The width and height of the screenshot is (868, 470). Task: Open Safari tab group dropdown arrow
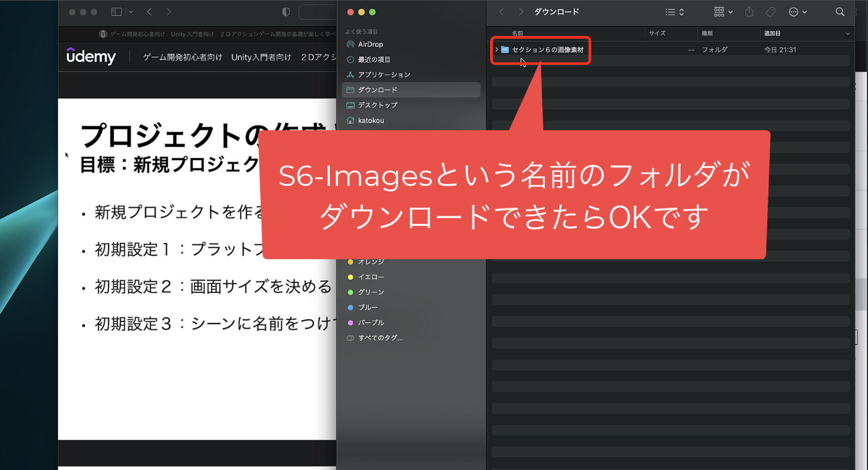click(131, 12)
